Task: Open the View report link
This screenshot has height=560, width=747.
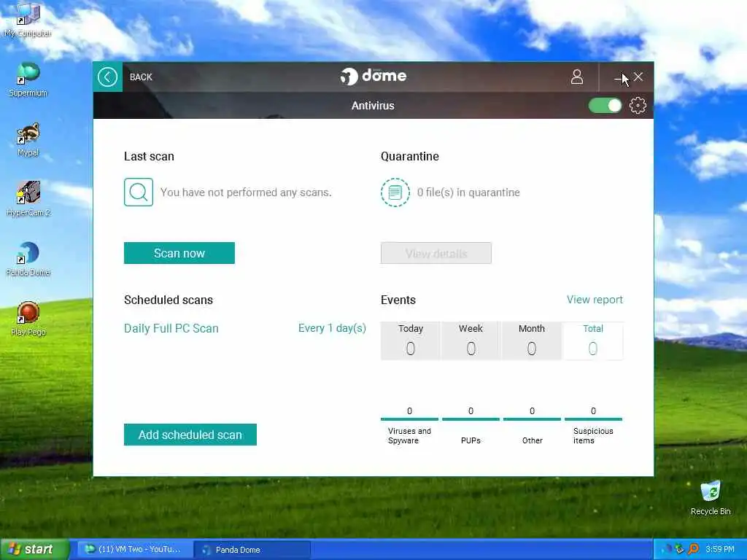Action: pos(595,300)
